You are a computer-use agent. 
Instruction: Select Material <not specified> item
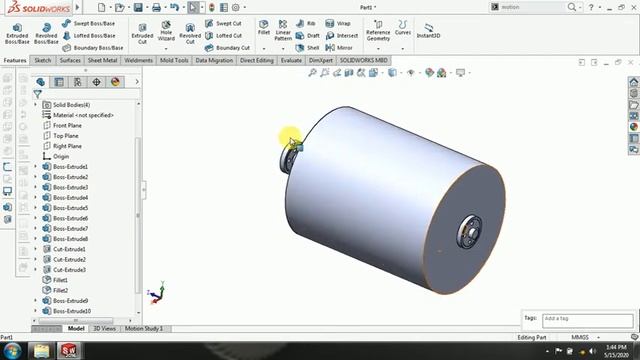tap(78, 115)
